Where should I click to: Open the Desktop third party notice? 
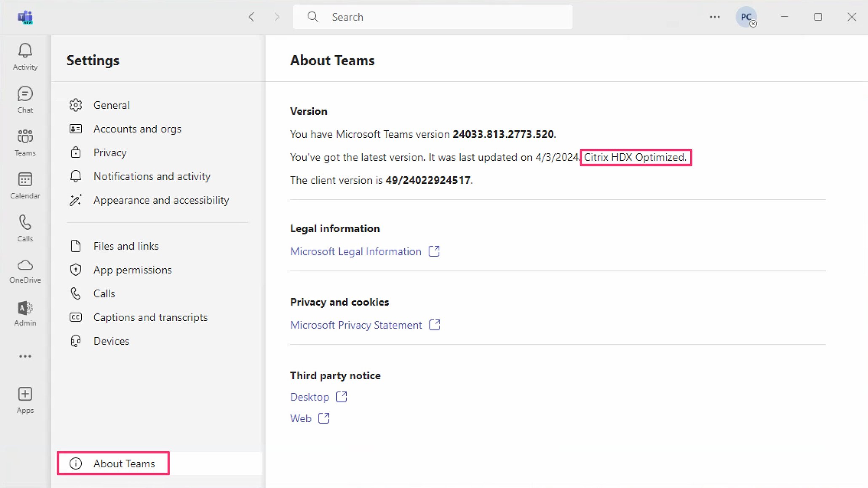(x=309, y=397)
